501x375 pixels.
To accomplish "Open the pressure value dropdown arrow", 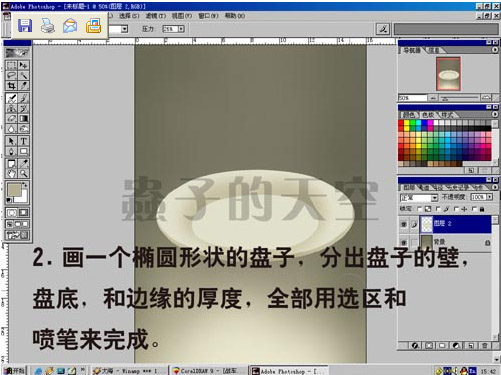I will (x=181, y=29).
